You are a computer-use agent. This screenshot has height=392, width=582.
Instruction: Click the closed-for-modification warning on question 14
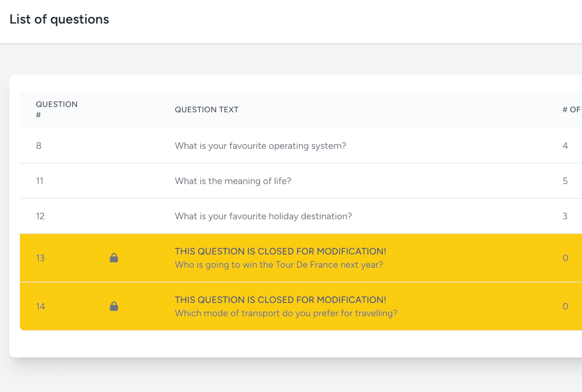click(x=280, y=300)
